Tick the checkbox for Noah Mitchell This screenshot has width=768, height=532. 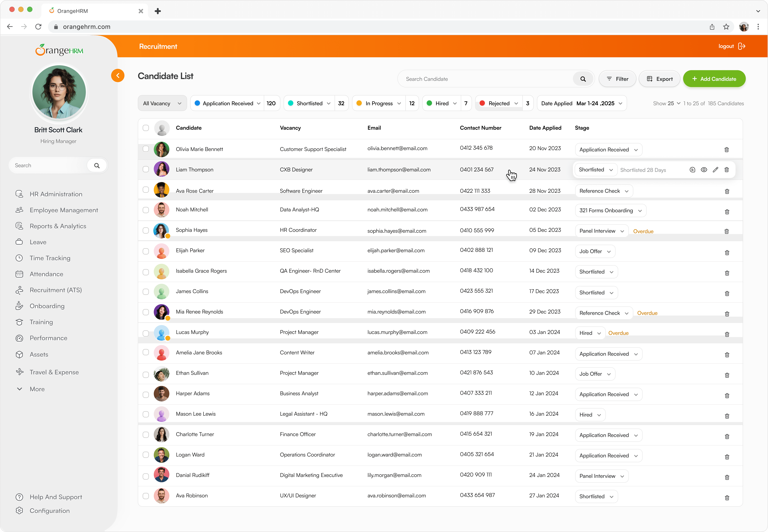click(146, 210)
